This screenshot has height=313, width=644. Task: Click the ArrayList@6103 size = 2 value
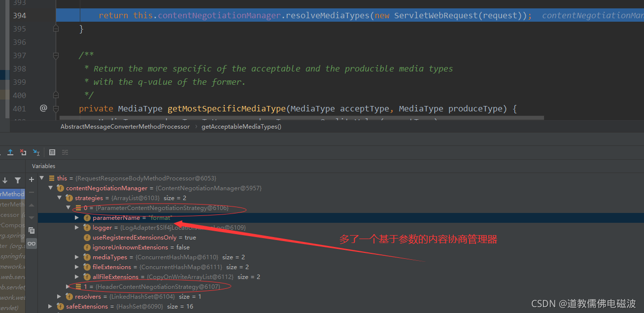pos(136,198)
